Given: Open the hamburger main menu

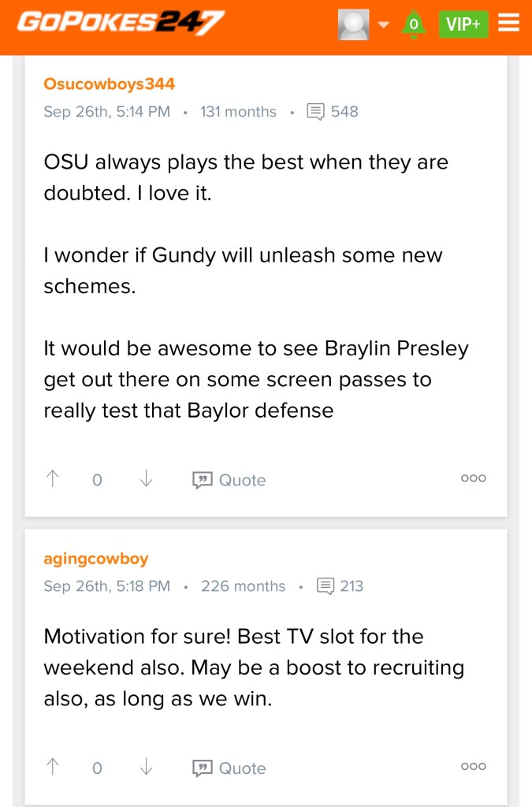Looking at the screenshot, I should click(509, 24).
